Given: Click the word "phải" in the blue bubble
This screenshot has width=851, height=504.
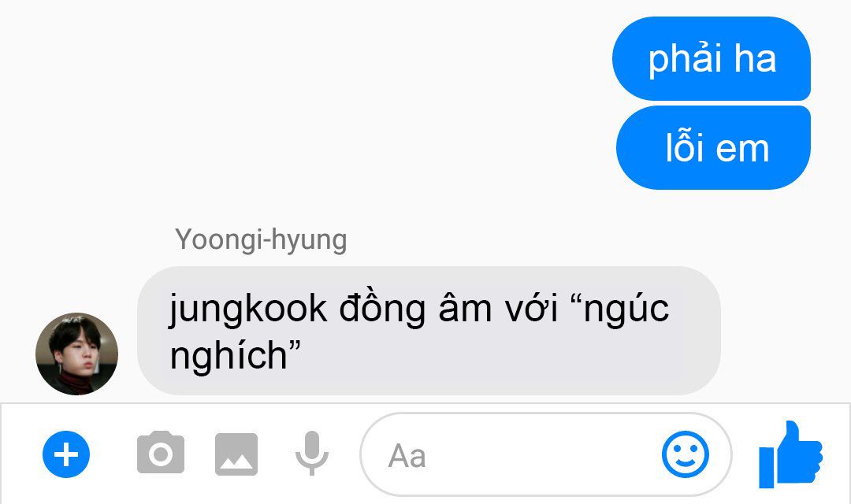Looking at the screenshot, I should click(x=685, y=60).
